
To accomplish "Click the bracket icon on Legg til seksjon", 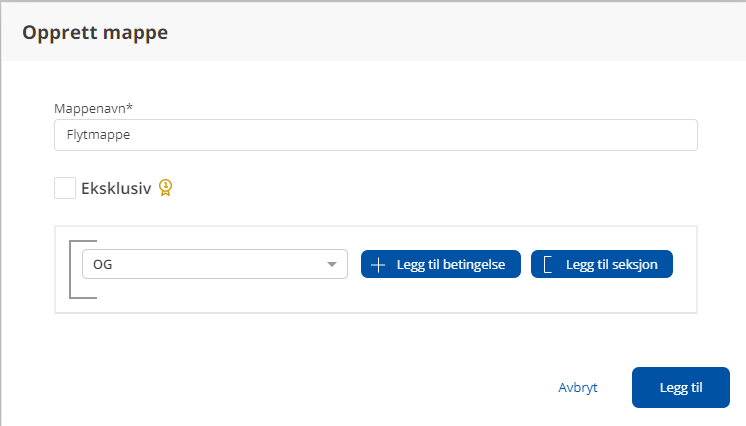I will (547, 264).
